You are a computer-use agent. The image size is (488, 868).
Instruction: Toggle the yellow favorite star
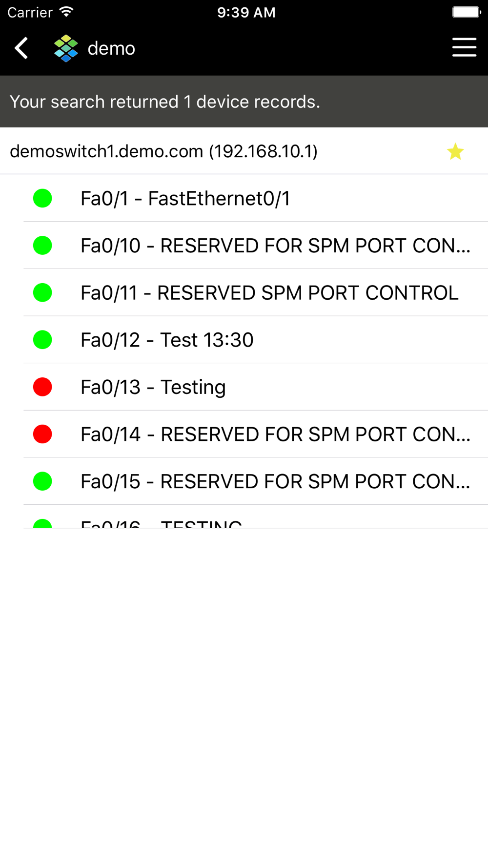coord(455,151)
